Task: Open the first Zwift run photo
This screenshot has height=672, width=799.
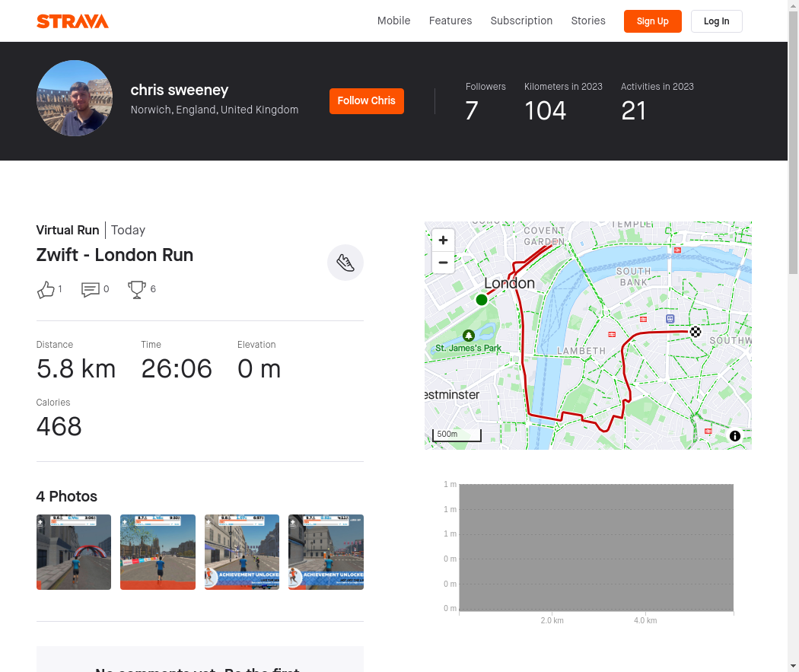Action: click(74, 552)
